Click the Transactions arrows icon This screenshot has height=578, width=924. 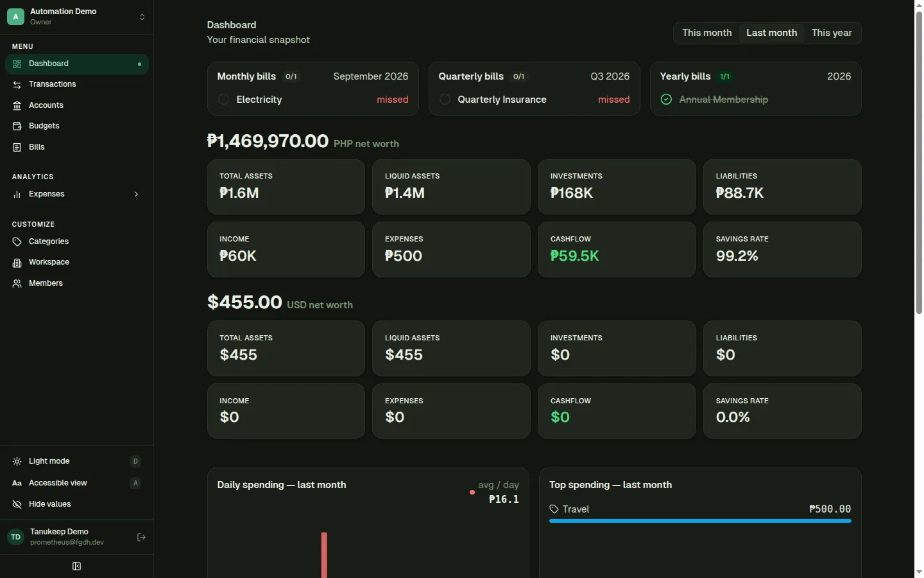[17, 85]
